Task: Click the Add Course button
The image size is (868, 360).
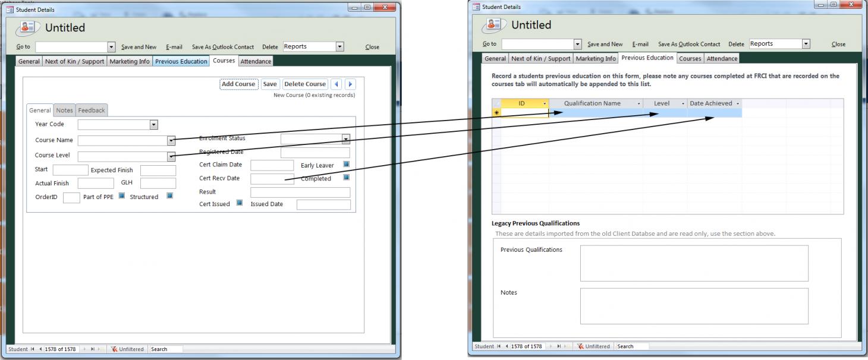Action: tap(238, 84)
